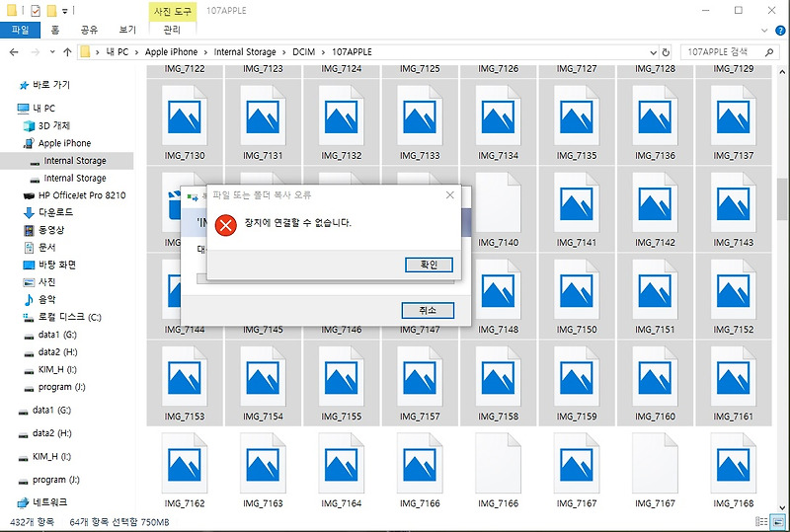Screen dimensions: 790x532
Task: Click Internal Storage in the address bar path
Action: point(245,52)
